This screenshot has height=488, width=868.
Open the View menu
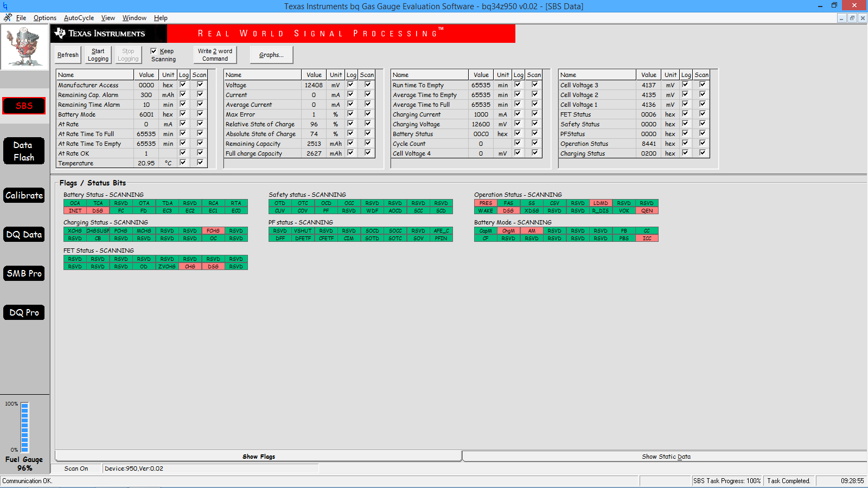108,18
